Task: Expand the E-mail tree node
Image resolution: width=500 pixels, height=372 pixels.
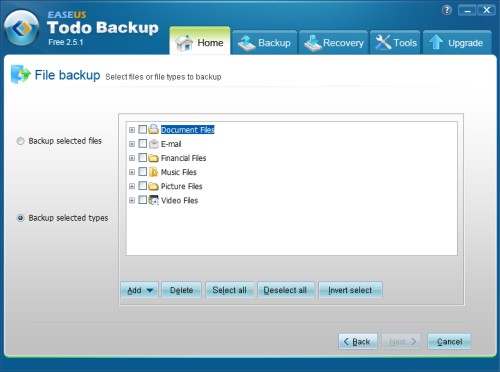Action: (132, 144)
